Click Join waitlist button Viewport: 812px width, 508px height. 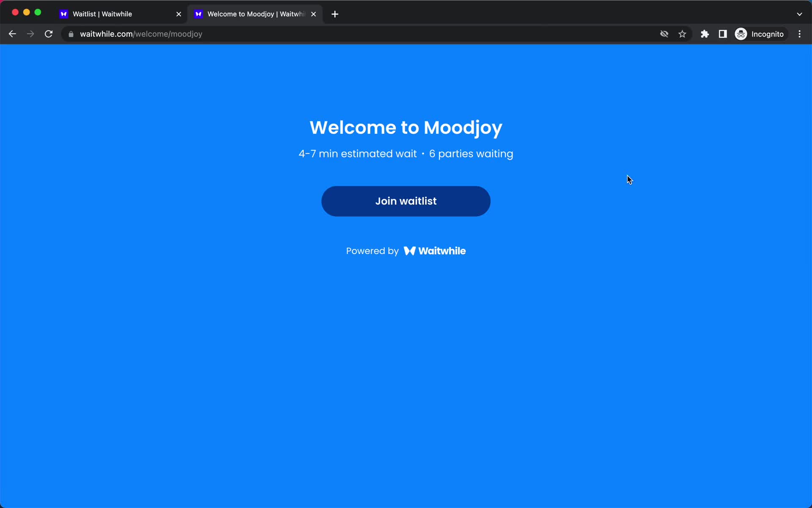(406, 201)
